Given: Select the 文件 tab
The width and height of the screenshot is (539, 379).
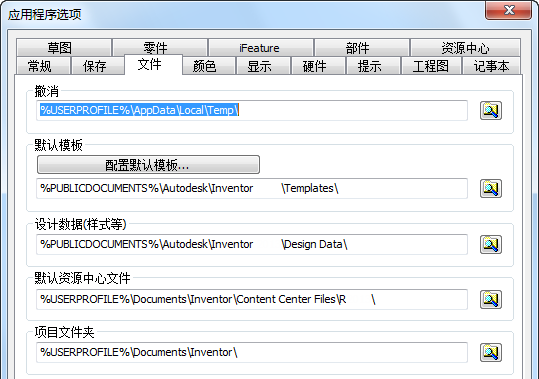Looking at the screenshot, I should click(153, 65).
